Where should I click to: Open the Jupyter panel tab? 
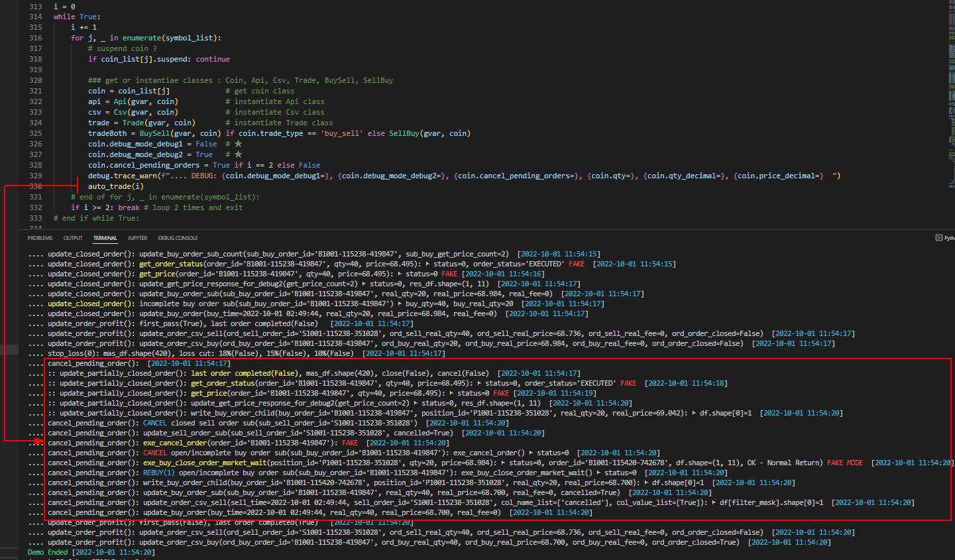(137, 238)
